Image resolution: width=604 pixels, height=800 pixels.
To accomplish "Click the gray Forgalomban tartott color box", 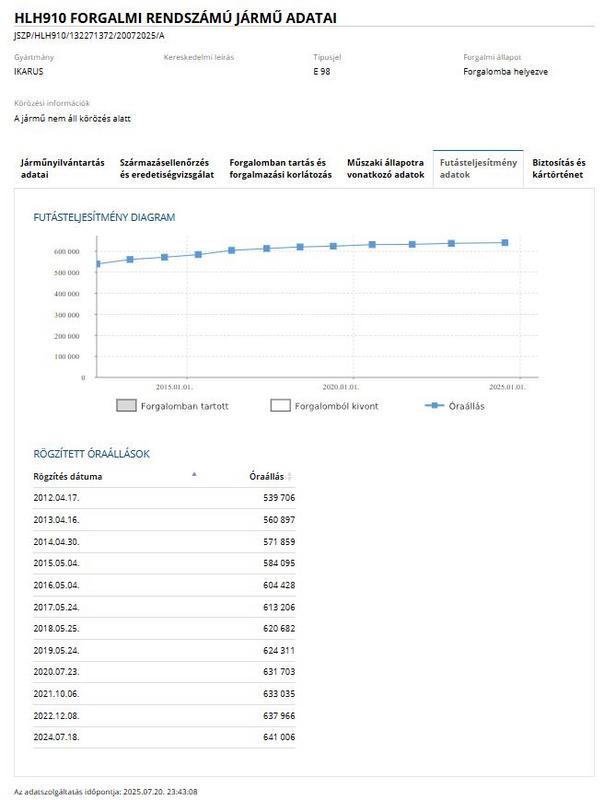I will 126,406.
